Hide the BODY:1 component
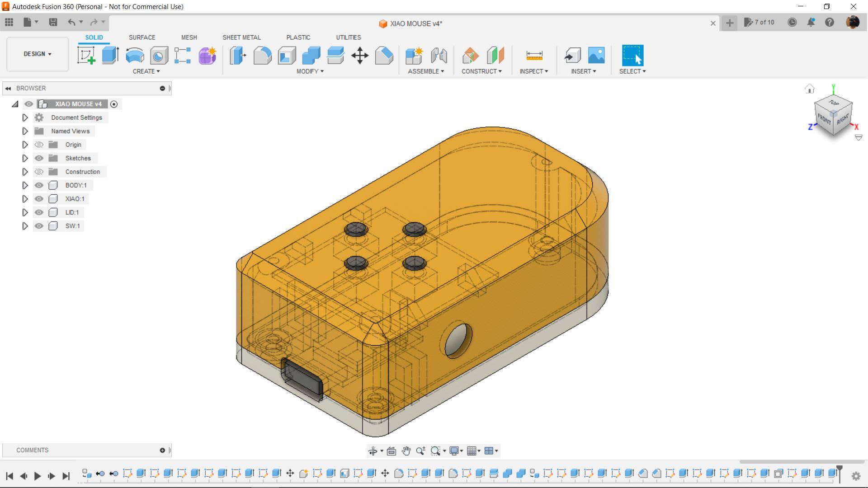The height and width of the screenshot is (488, 868). [39, 185]
